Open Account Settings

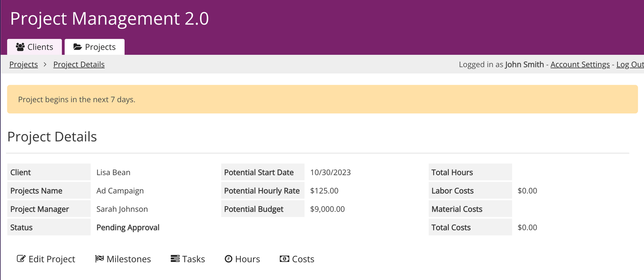click(580, 64)
